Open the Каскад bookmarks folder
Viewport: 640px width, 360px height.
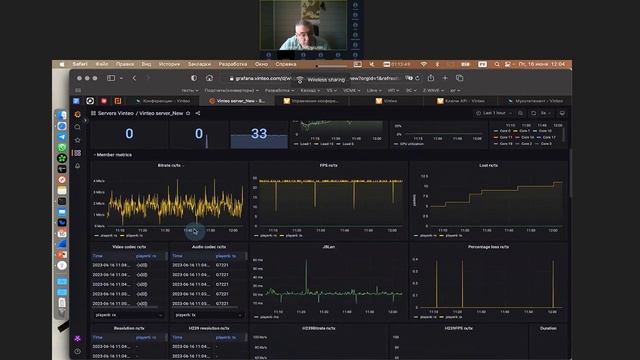click(310, 91)
